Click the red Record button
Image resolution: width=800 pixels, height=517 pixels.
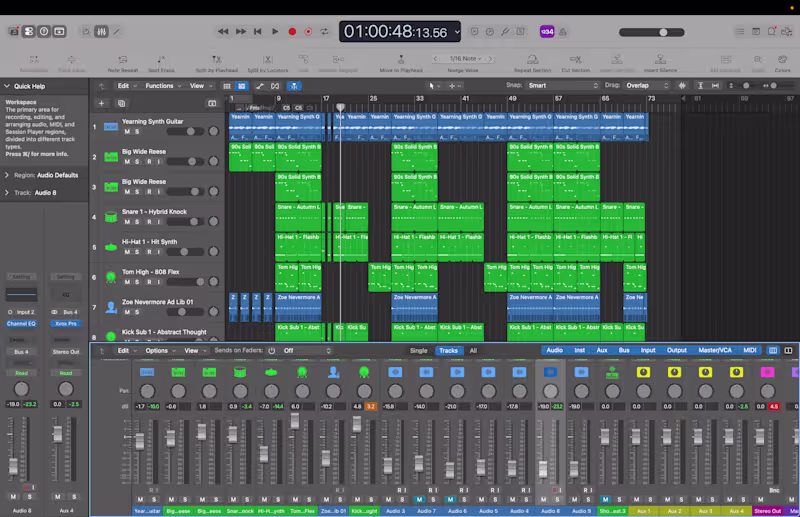[x=292, y=32]
